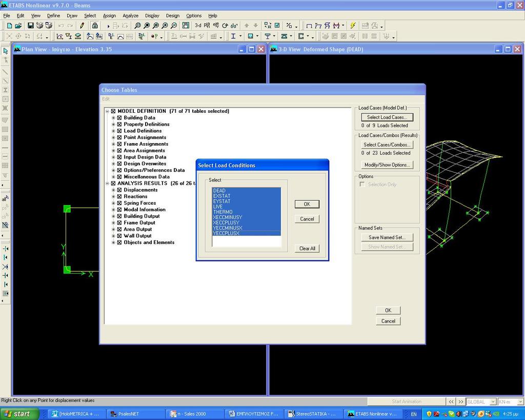Click the Rubber Band Zoom magnifier icon
This screenshot has height=420, width=525.
pyautogui.click(x=137, y=26)
